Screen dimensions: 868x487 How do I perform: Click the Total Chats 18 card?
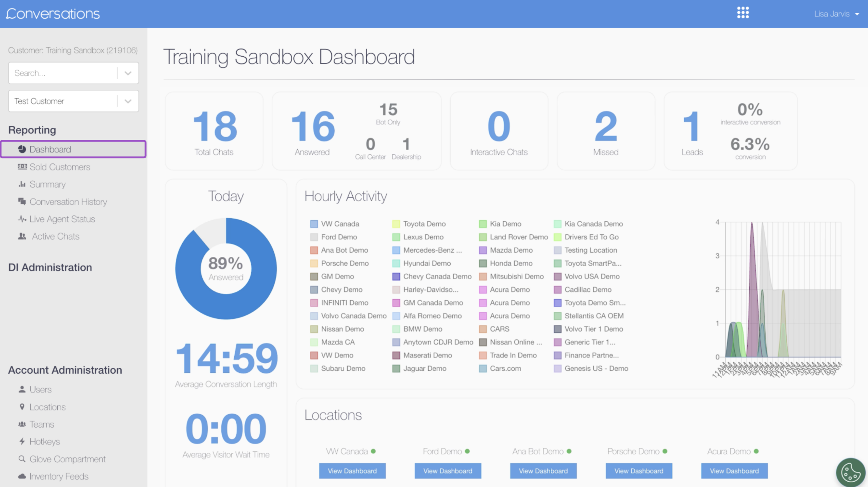coord(214,131)
